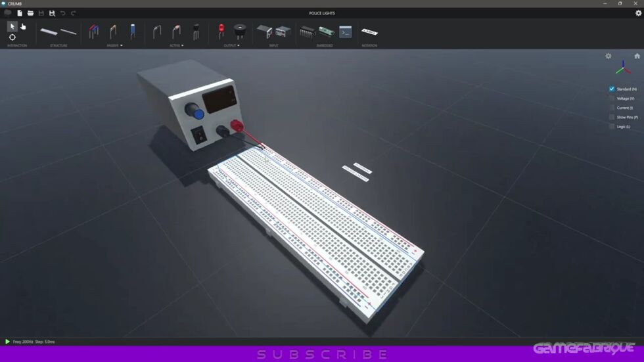Select the blue capacitor component
The width and height of the screenshot is (644, 362).
(133, 31)
